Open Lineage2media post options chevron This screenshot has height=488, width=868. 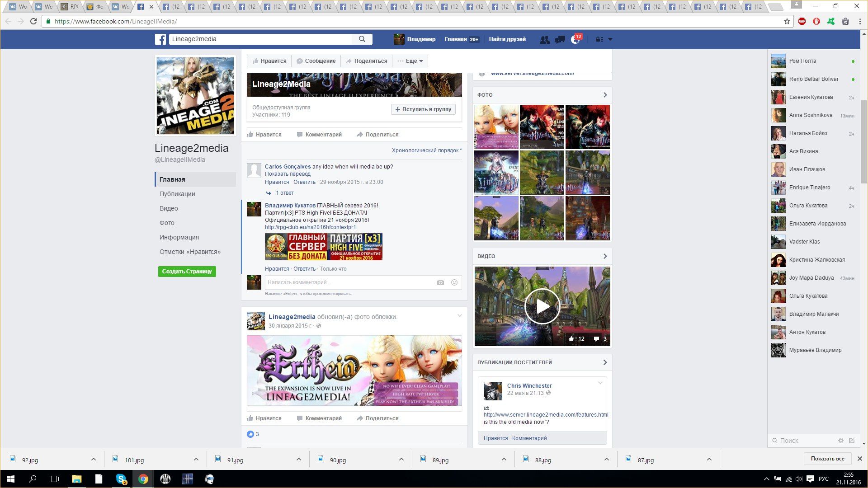pyautogui.click(x=460, y=316)
